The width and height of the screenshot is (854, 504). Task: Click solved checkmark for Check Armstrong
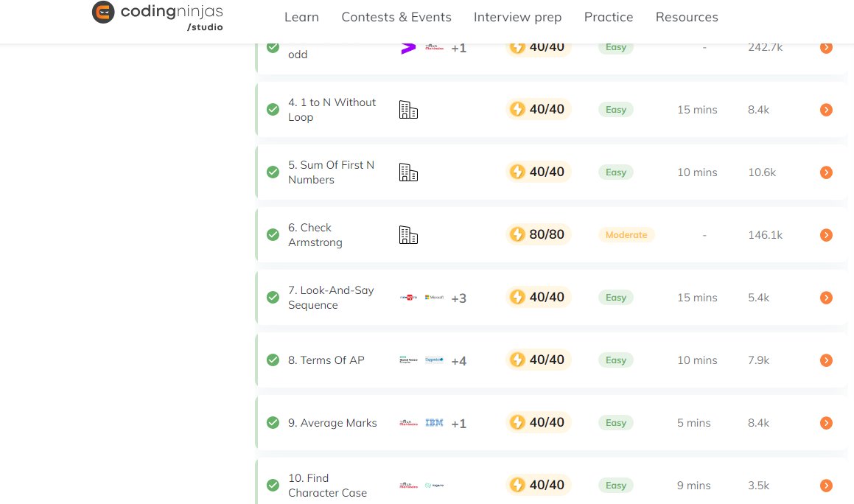pos(273,235)
